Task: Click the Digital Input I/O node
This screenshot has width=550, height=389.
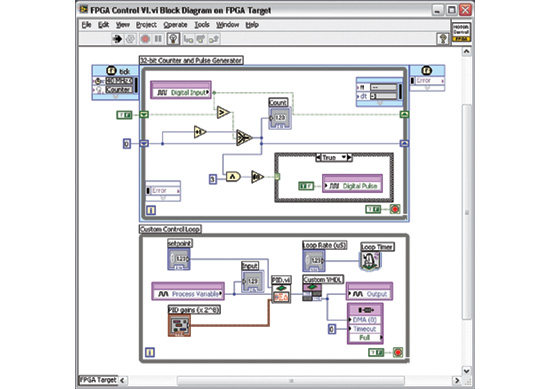Action: (181, 90)
